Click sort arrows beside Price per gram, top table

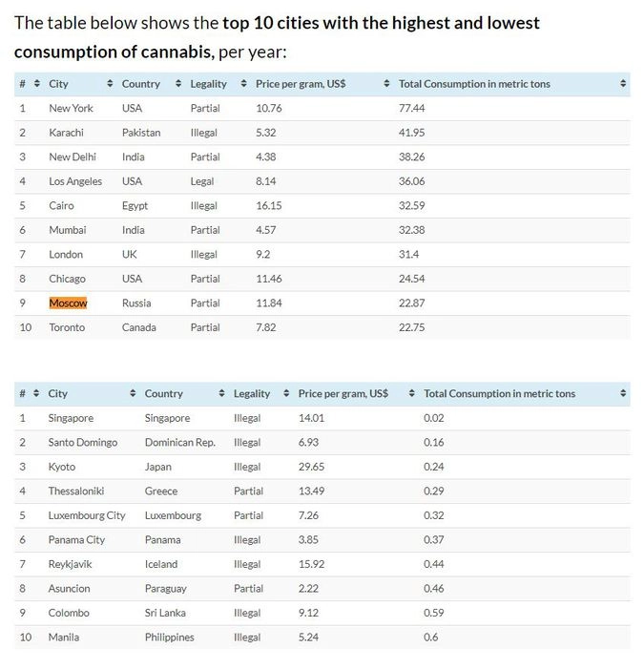[386, 84]
